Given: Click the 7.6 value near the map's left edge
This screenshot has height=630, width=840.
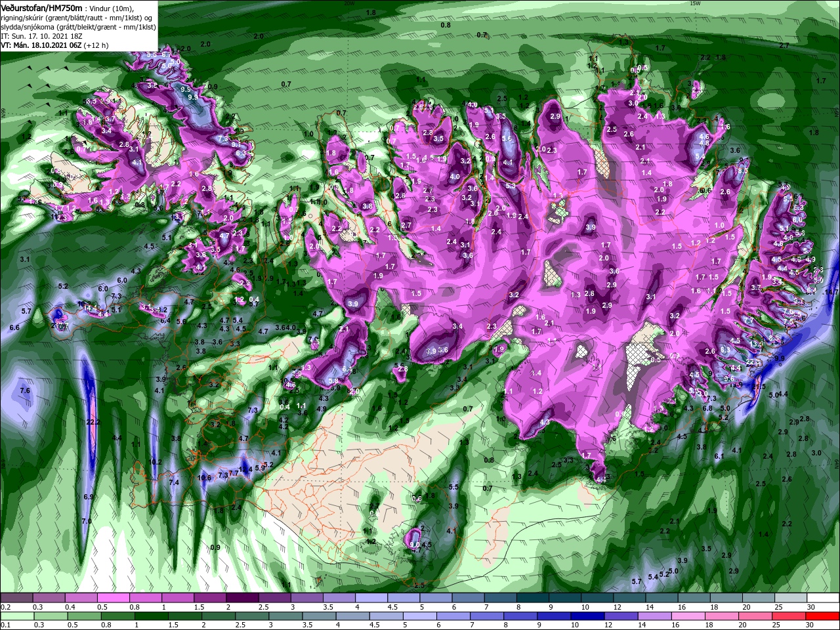Looking at the screenshot, I should tap(26, 390).
